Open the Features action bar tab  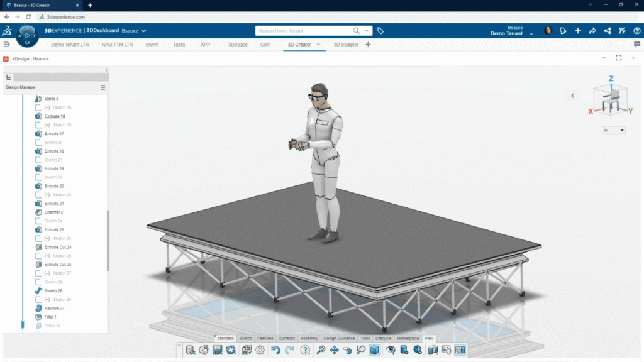pos(265,338)
